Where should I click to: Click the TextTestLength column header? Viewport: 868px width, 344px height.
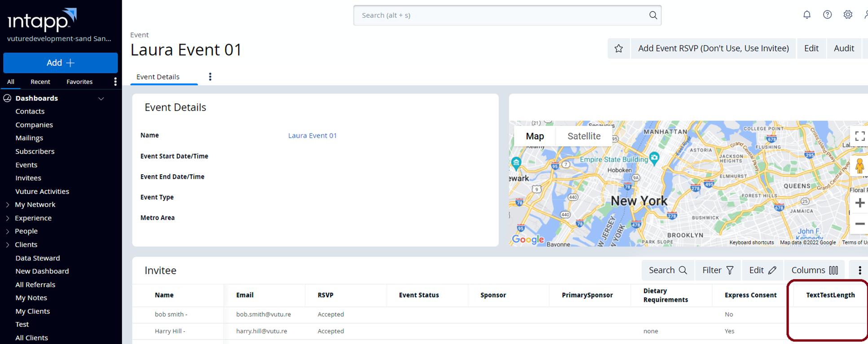pos(830,295)
